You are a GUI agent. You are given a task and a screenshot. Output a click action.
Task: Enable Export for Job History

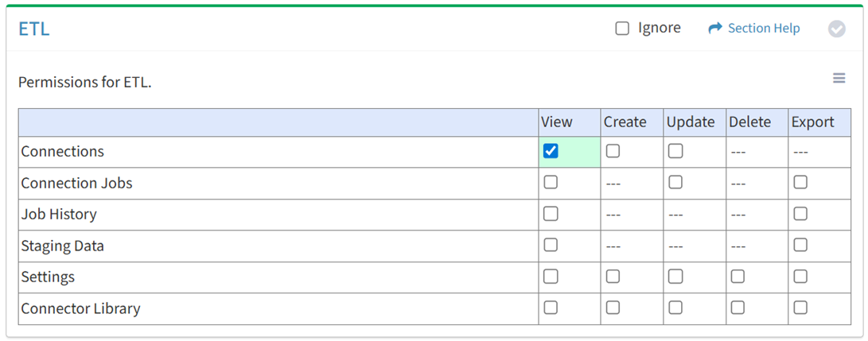[x=800, y=214]
